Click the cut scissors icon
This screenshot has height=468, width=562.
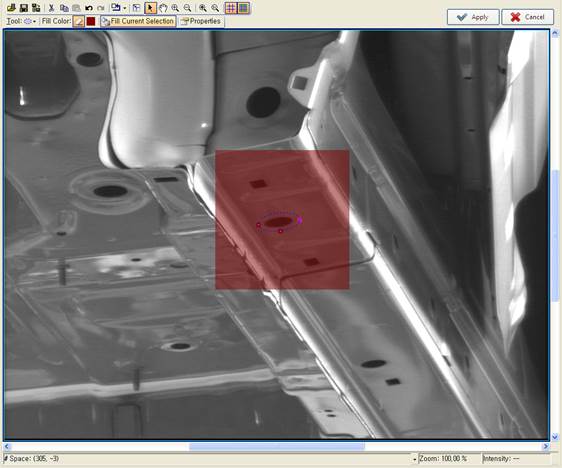click(x=51, y=8)
